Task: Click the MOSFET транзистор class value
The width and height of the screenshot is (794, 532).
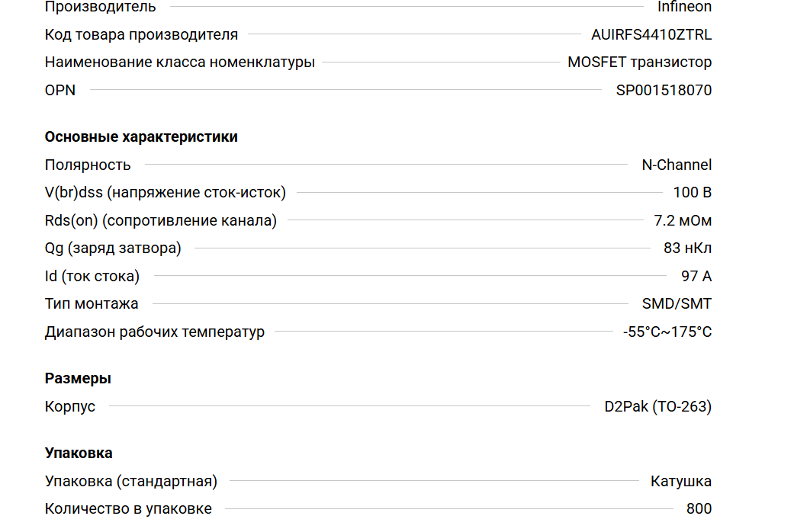Action: pos(639,62)
